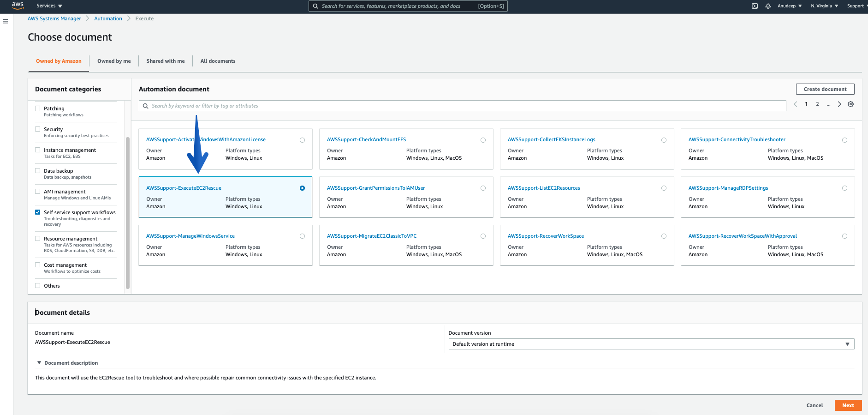868x415 pixels.
Task: Check the Cost management category
Action: (x=38, y=265)
